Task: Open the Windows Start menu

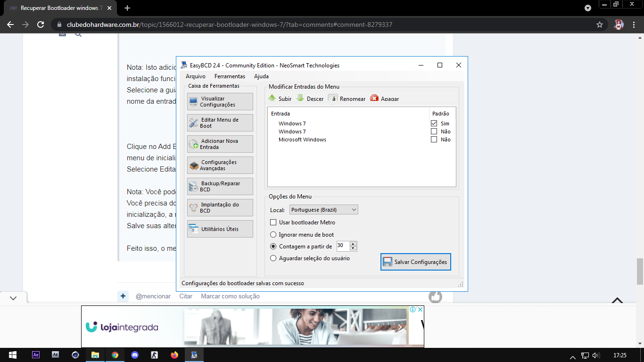Action: [12, 355]
